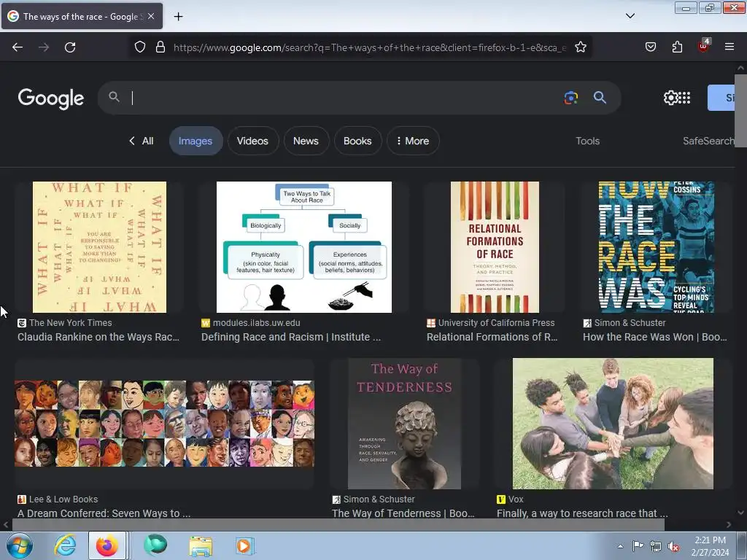
Task: Open 'How the Race Was Won' cover
Action: pos(657,247)
